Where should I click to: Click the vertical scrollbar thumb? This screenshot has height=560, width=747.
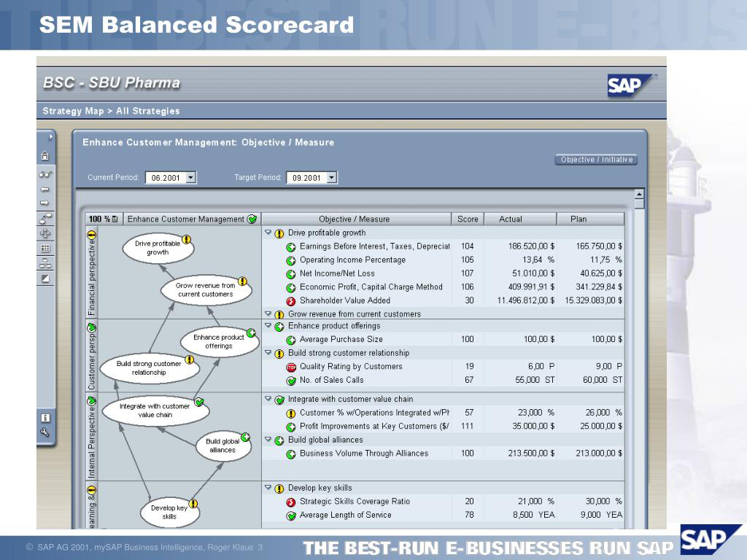pyautogui.click(x=639, y=204)
